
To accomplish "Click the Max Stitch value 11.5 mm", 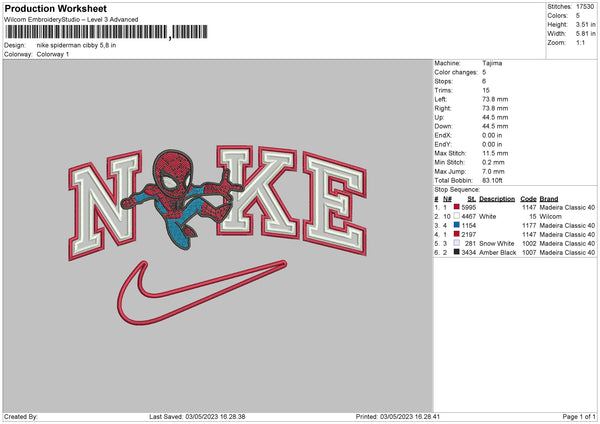I will click(x=495, y=153).
